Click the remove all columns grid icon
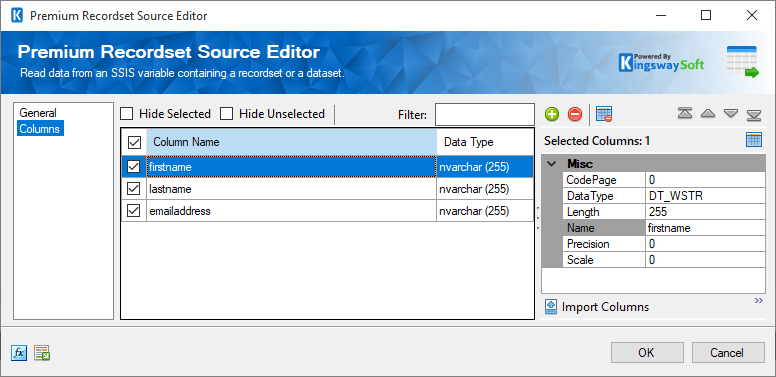Image resolution: width=776 pixels, height=377 pixels. (x=604, y=114)
